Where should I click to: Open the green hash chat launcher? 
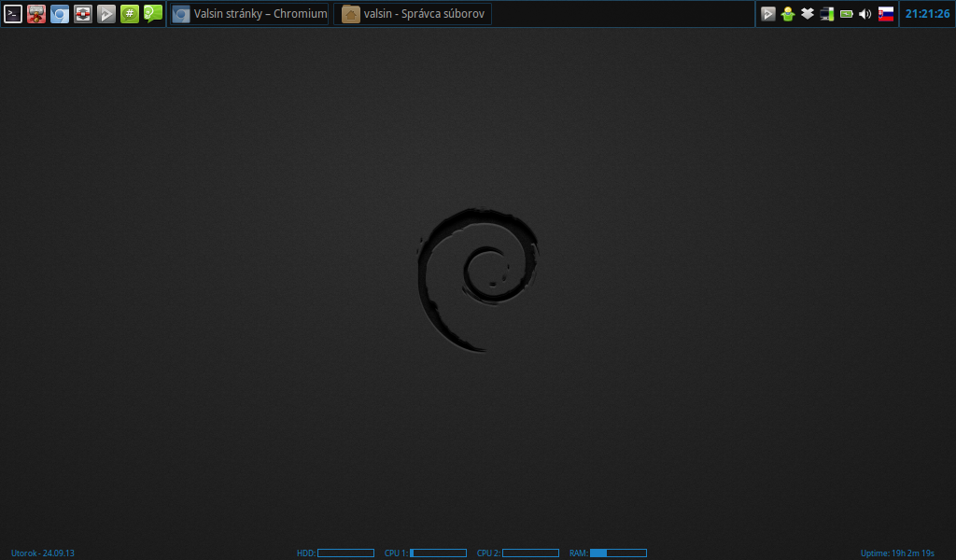tap(130, 14)
